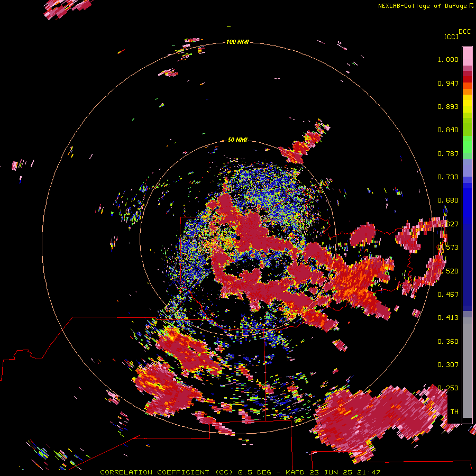Image resolution: width=476 pixels, height=476 pixels.
Task: Click the 0.360 legend value
Action: click(x=448, y=341)
